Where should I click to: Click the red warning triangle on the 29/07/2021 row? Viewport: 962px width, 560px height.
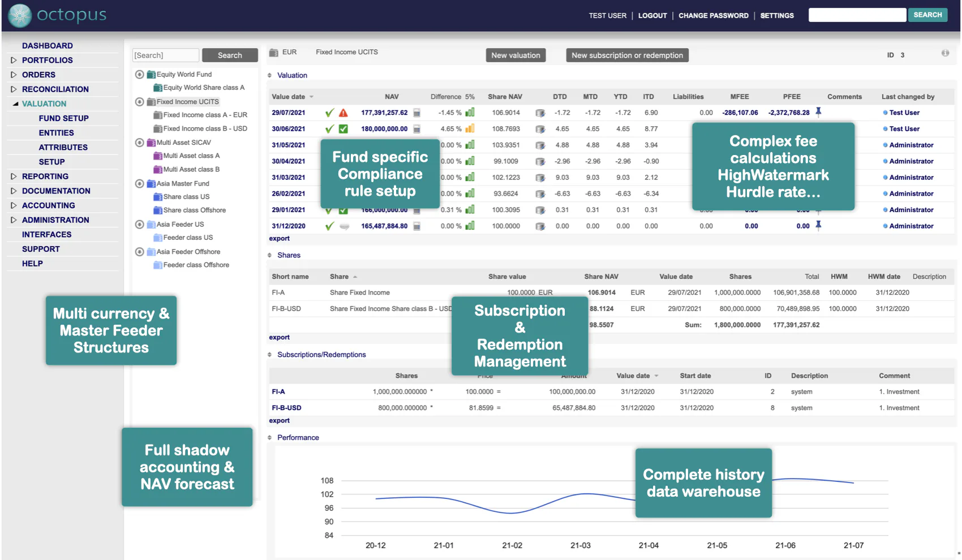345,113
